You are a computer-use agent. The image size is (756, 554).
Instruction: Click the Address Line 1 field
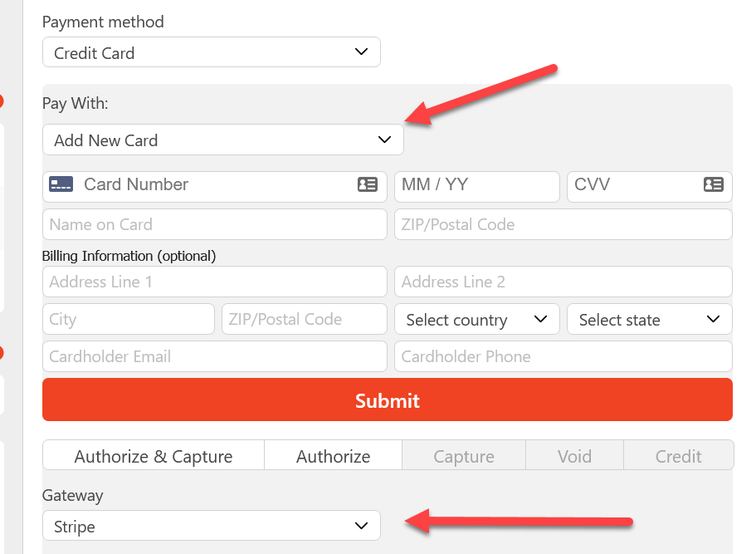click(x=215, y=282)
